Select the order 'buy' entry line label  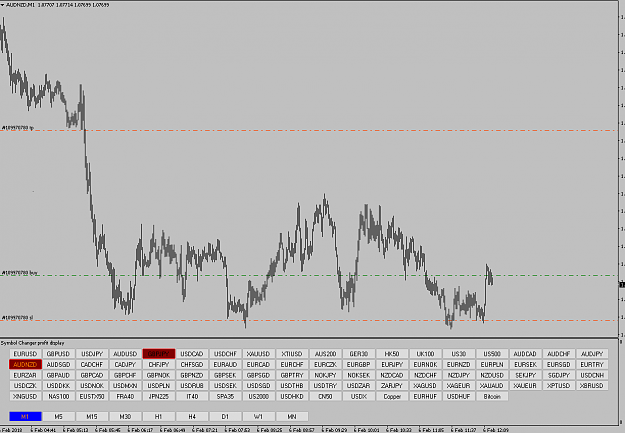point(20,273)
